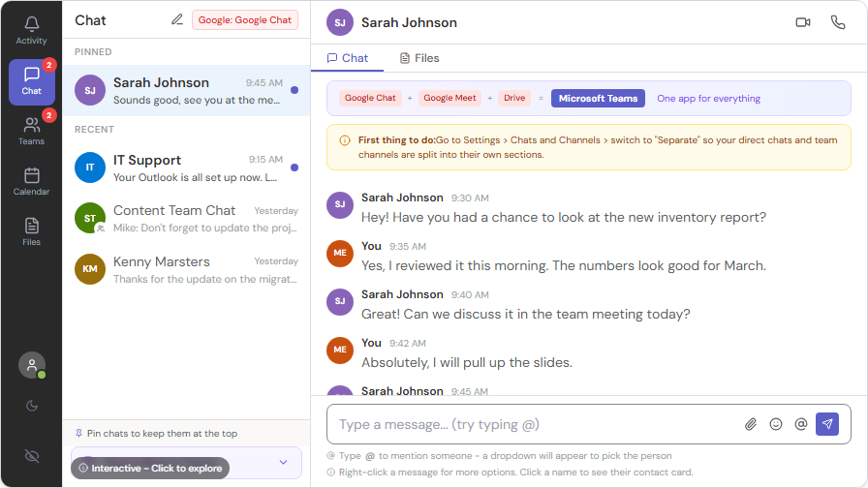
Task: Click the pin icon beside the pin chats tip
Action: click(x=79, y=433)
